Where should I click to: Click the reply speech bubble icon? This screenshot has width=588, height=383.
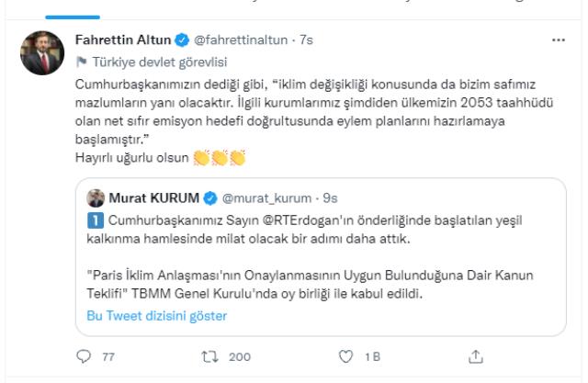(84, 356)
